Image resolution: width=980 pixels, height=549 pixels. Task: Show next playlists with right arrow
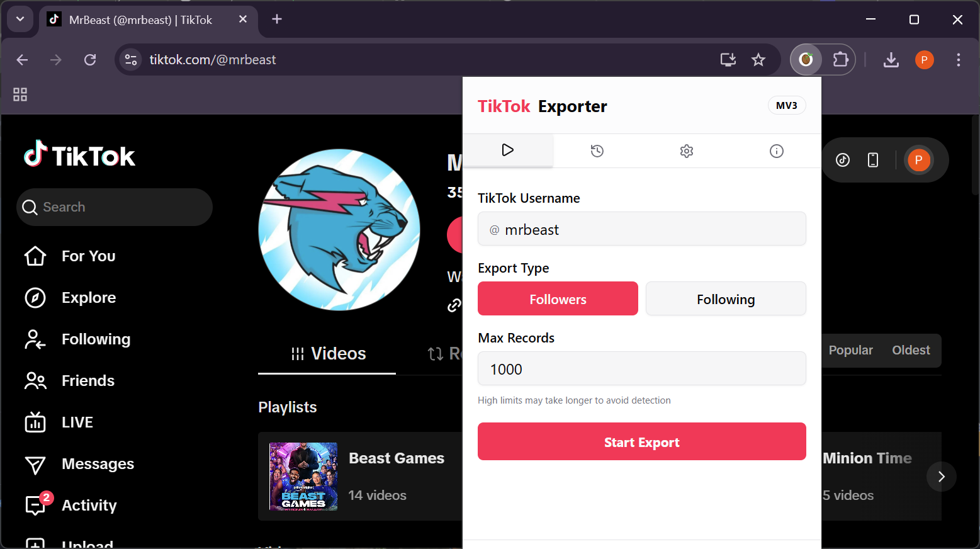point(942,477)
